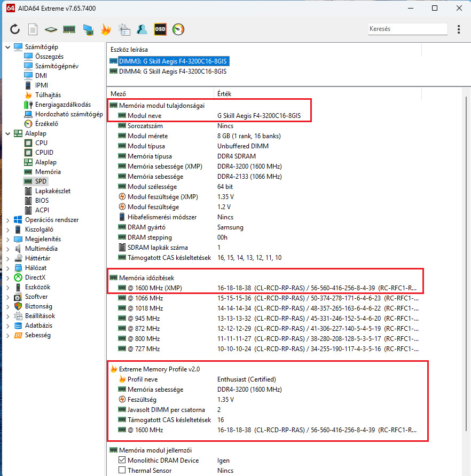This screenshot has height=476, width=471.
Task: Open the Report page icon
Action: pyautogui.click(x=33, y=29)
